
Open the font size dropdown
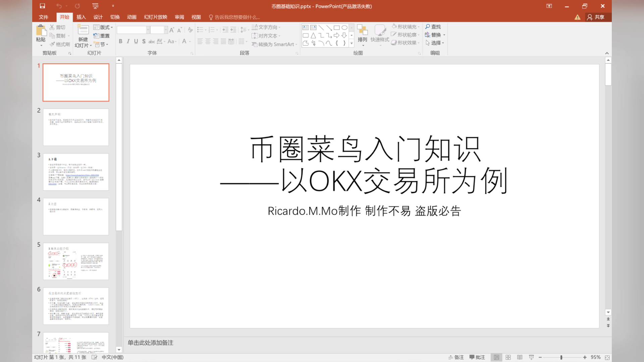[166, 30]
